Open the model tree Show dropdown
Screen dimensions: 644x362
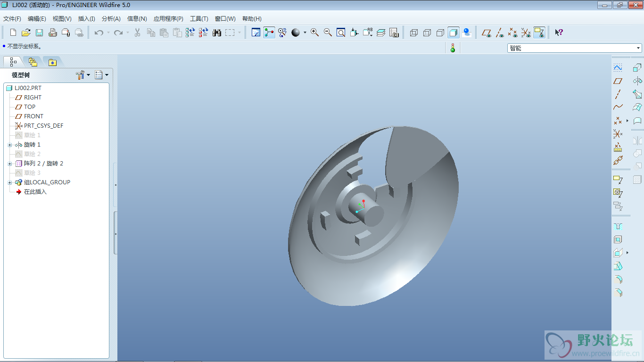click(101, 75)
